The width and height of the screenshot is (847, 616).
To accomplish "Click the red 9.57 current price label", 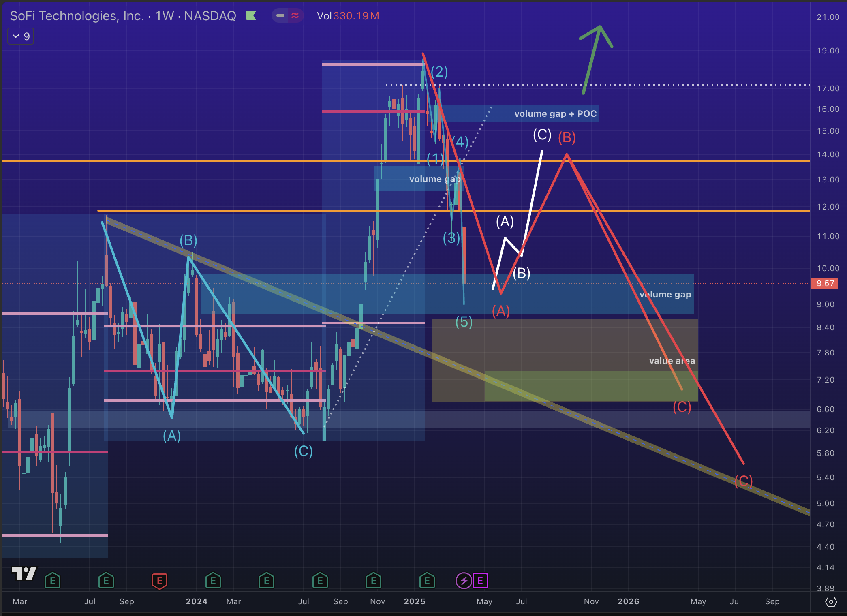I will [825, 283].
